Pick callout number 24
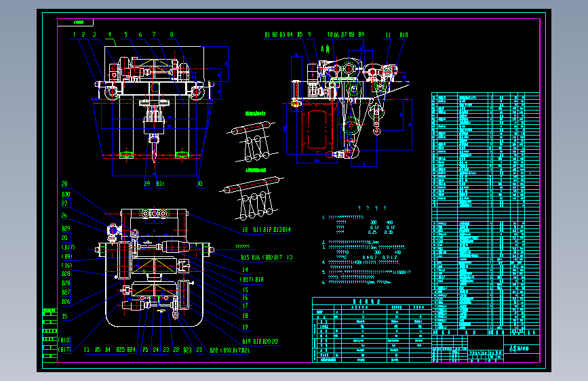The image size is (588, 381). (155, 350)
